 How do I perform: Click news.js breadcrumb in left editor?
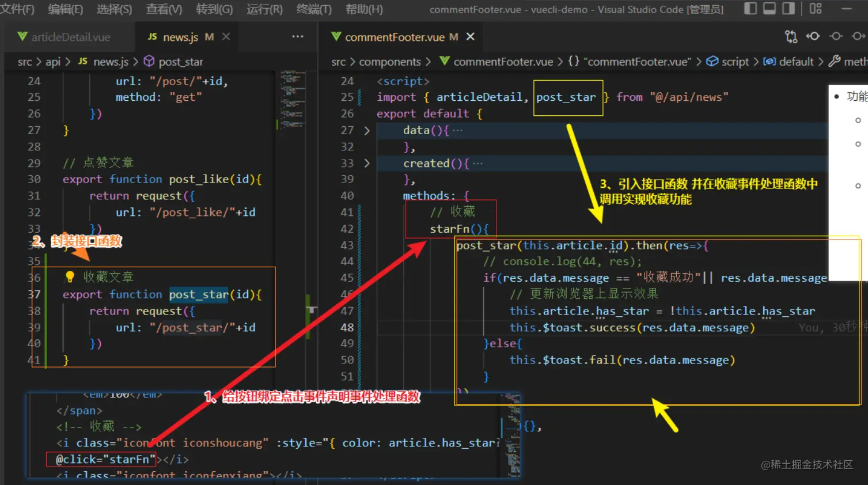(x=111, y=62)
